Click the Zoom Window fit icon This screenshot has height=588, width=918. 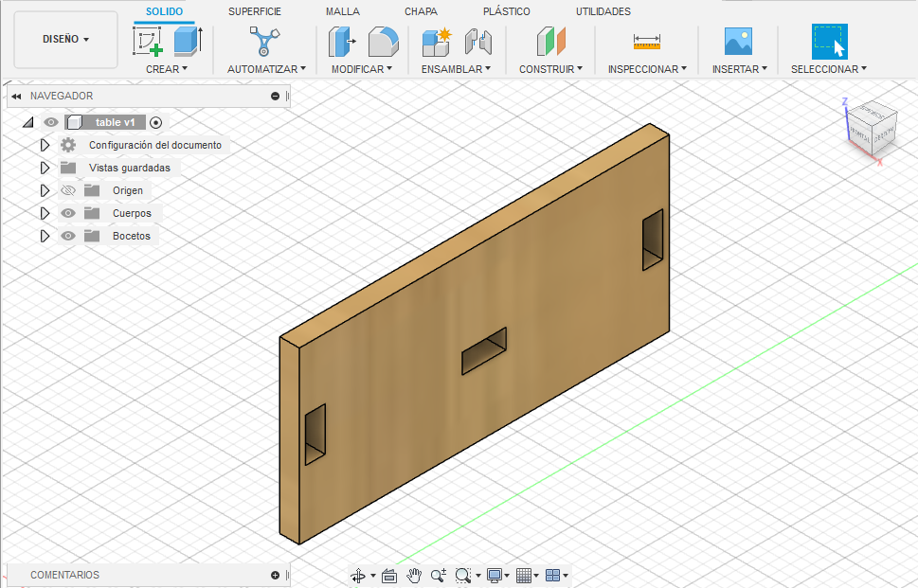(x=463, y=576)
